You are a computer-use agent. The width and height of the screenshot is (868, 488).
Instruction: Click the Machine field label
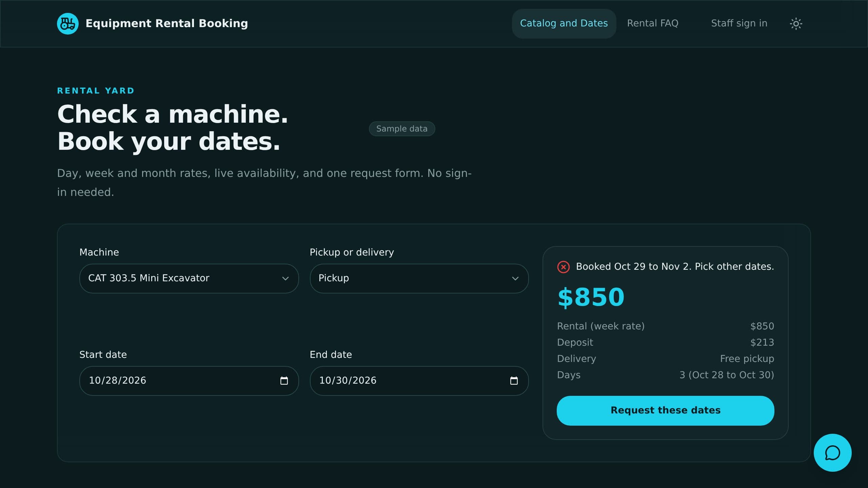click(99, 252)
